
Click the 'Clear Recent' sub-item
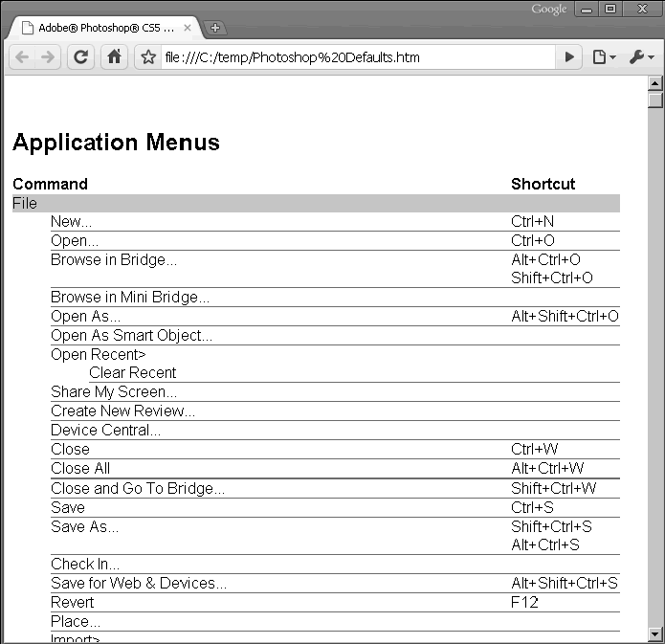132,373
